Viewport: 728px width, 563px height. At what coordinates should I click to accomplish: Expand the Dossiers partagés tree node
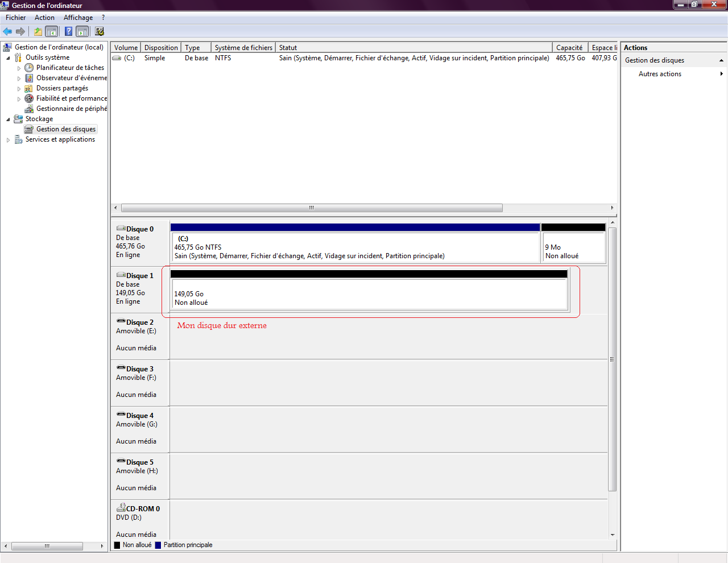(19, 89)
